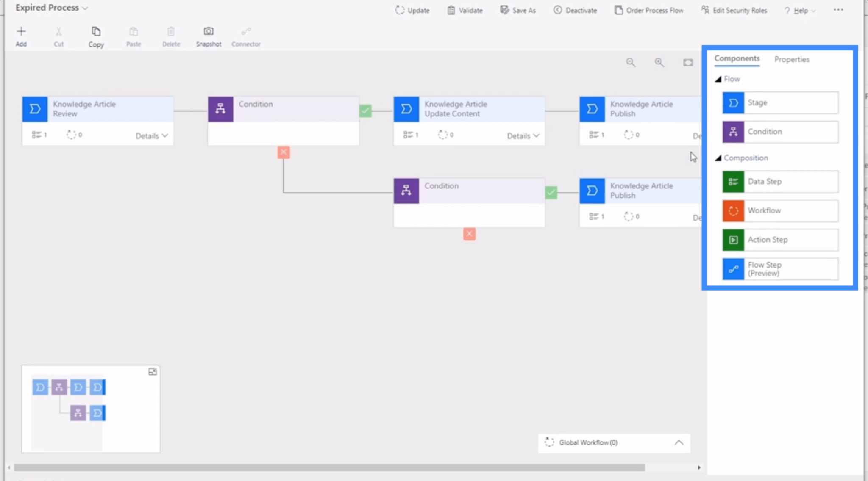Image resolution: width=868 pixels, height=481 pixels.
Task: Click green check beside first Condition
Action: coord(365,111)
